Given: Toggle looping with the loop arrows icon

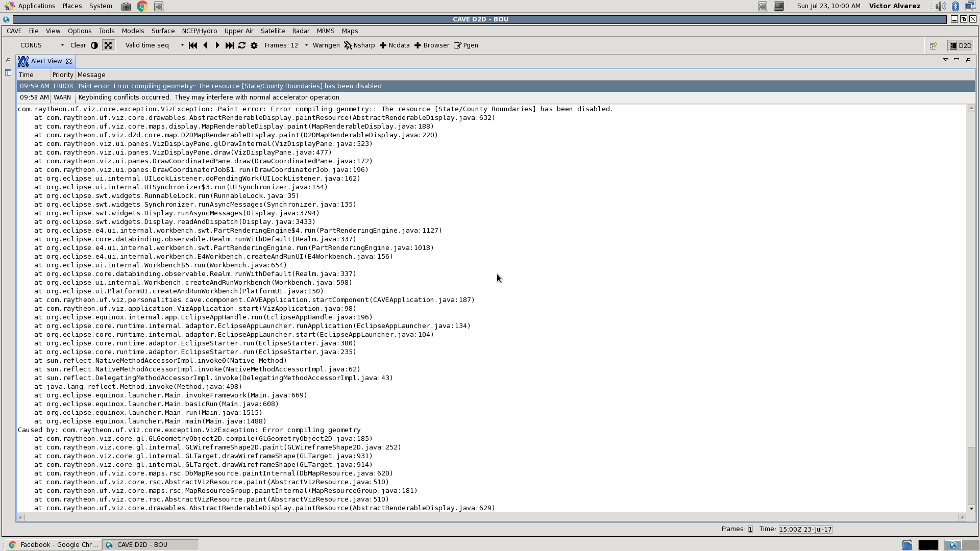Looking at the screenshot, I should [x=242, y=45].
